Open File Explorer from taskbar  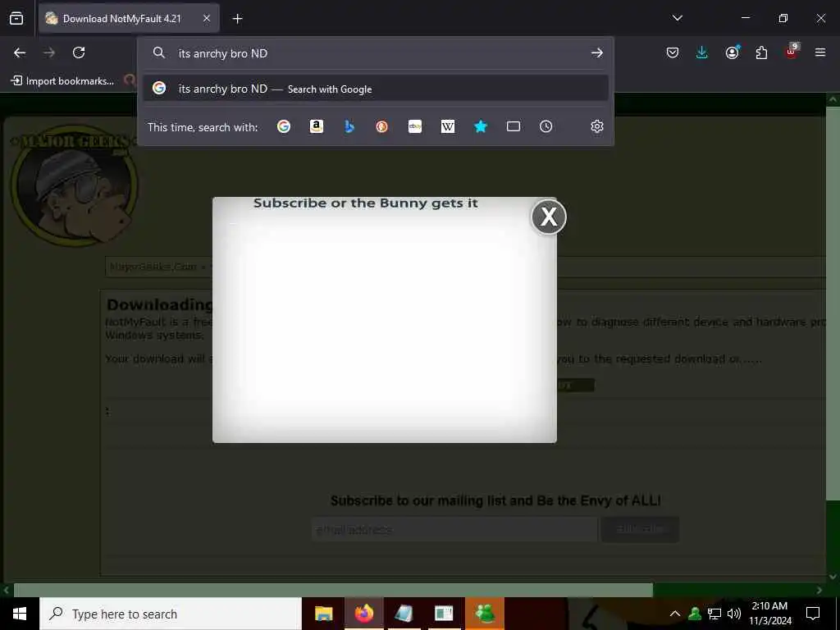pyautogui.click(x=323, y=614)
